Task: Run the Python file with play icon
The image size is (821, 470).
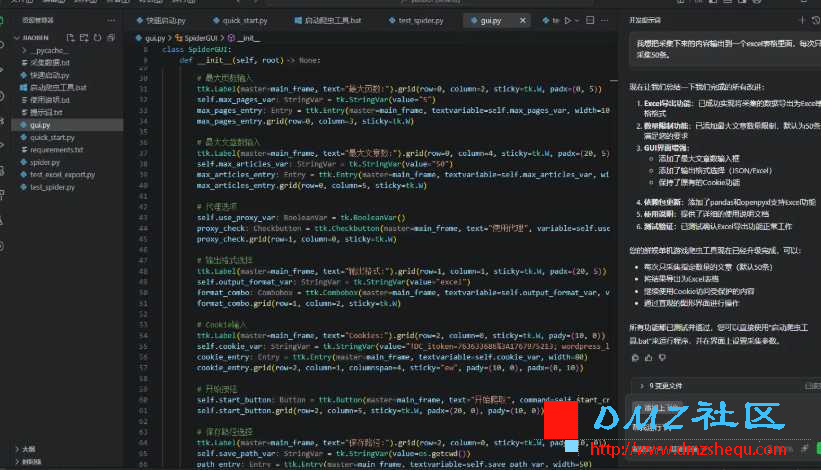Action: (x=569, y=19)
